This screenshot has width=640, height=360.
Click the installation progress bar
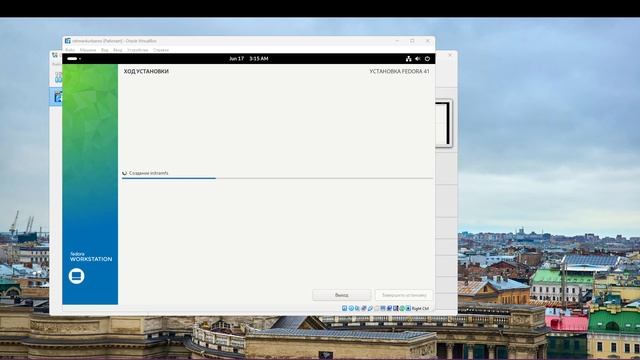pos(277,178)
